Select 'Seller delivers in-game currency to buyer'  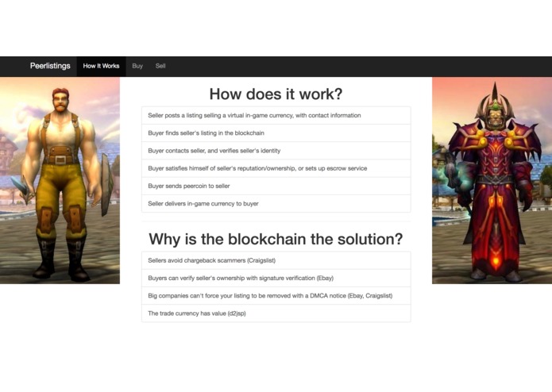point(276,204)
